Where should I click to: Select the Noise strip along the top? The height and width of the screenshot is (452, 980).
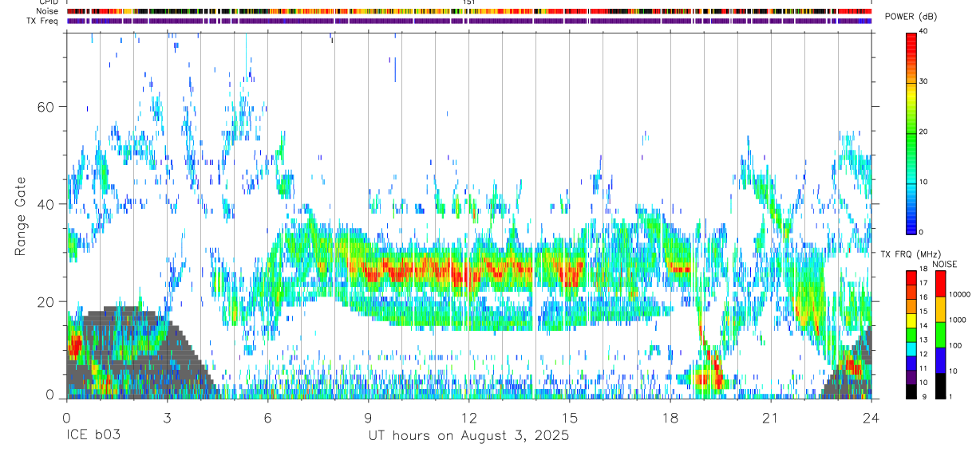point(469,12)
